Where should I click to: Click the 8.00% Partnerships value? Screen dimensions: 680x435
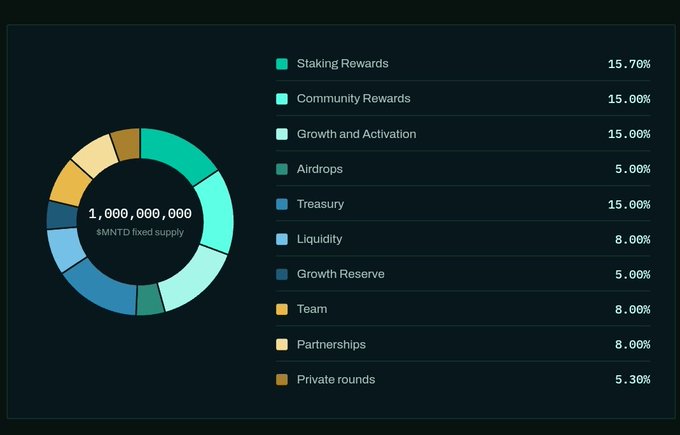(x=632, y=345)
